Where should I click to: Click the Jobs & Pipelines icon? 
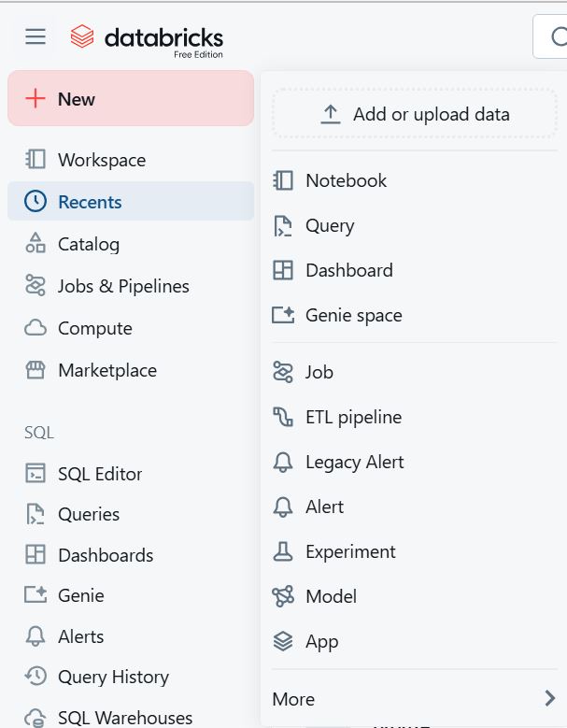click(35, 286)
